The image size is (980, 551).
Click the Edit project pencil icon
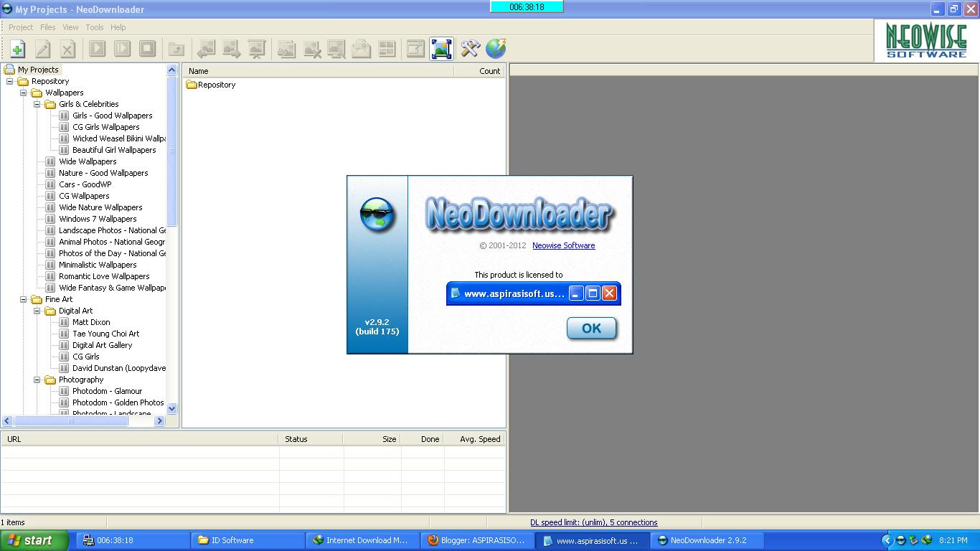[43, 49]
